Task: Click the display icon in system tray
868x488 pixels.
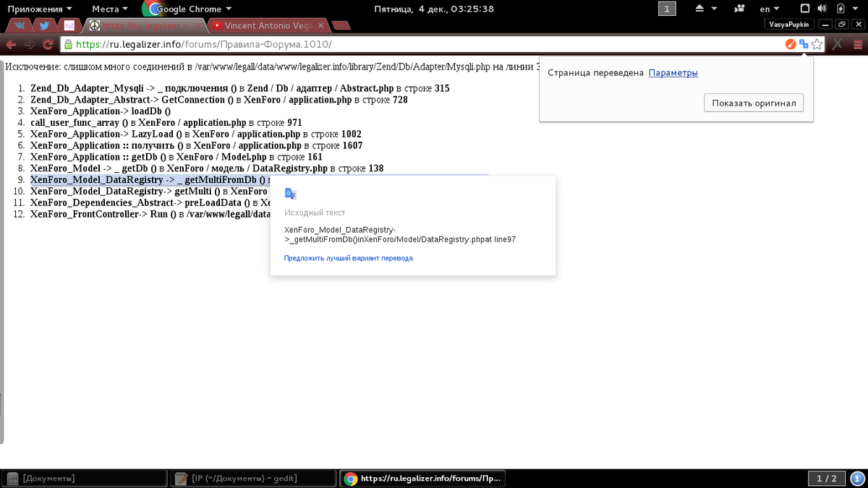Action: (x=804, y=9)
